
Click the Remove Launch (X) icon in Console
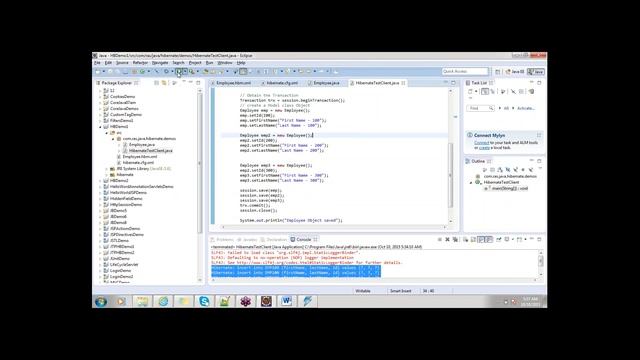click(x=447, y=240)
